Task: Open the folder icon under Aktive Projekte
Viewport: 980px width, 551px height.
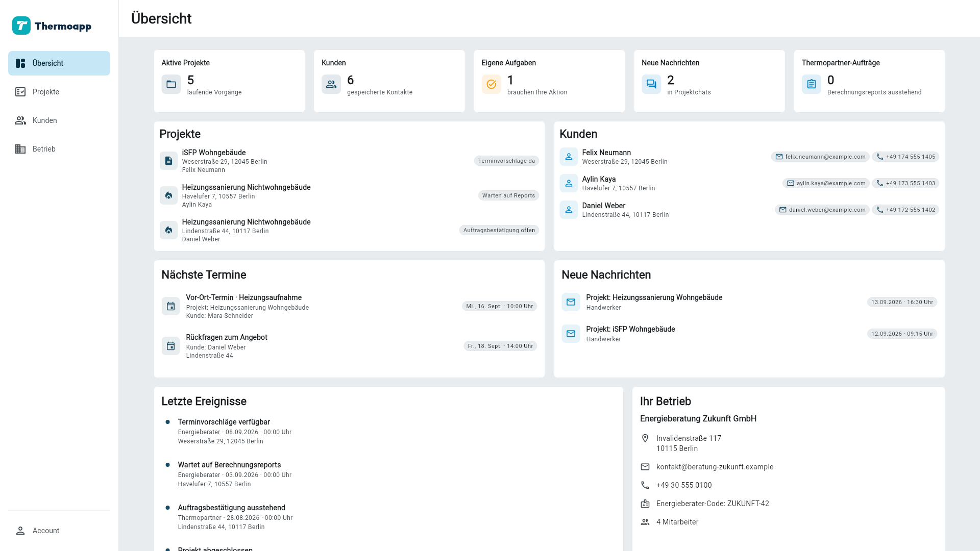Action: tap(171, 84)
